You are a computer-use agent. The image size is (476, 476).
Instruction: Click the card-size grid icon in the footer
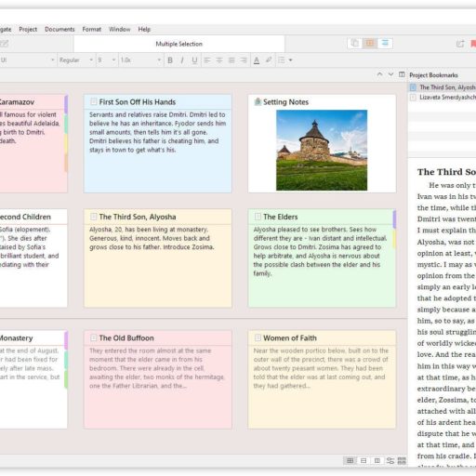pyautogui.click(x=402, y=460)
